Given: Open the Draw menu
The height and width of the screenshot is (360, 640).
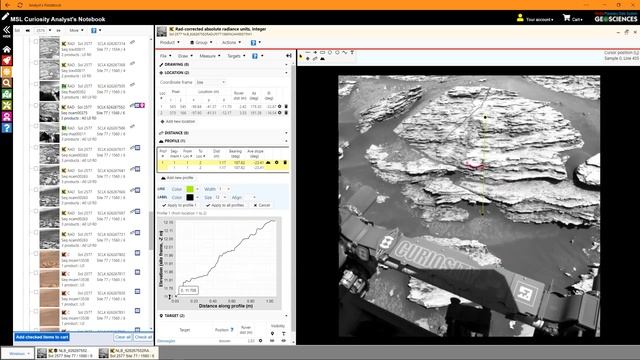Looking at the screenshot, I should coord(185,56).
